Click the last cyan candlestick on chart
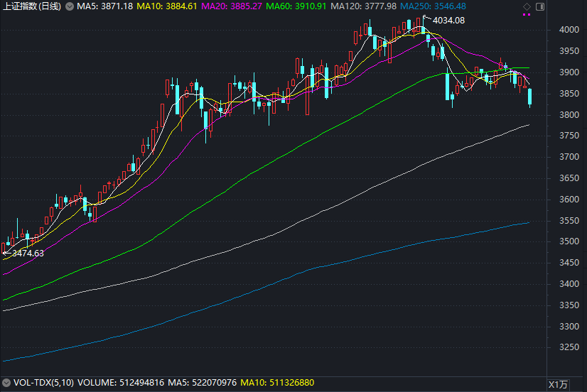The width and height of the screenshot is (587, 392). (x=530, y=97)
